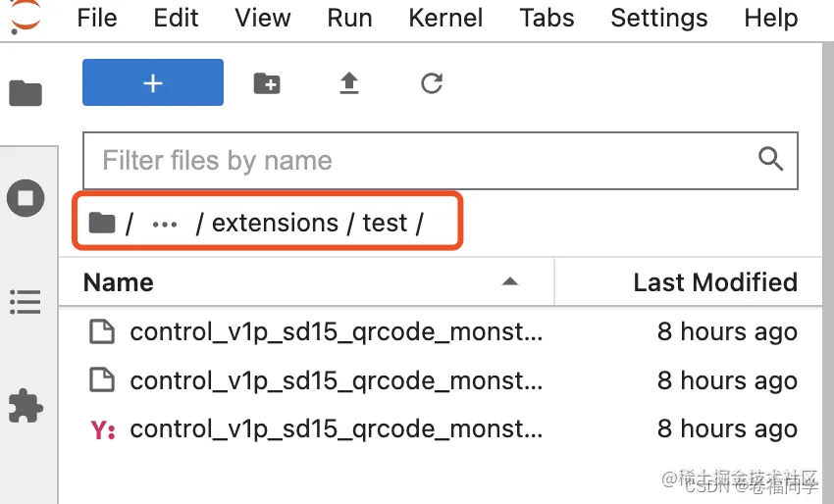Focus the Filter files by name field
The height and width of the screenshot is (504, 834).
tap(422, 160)
